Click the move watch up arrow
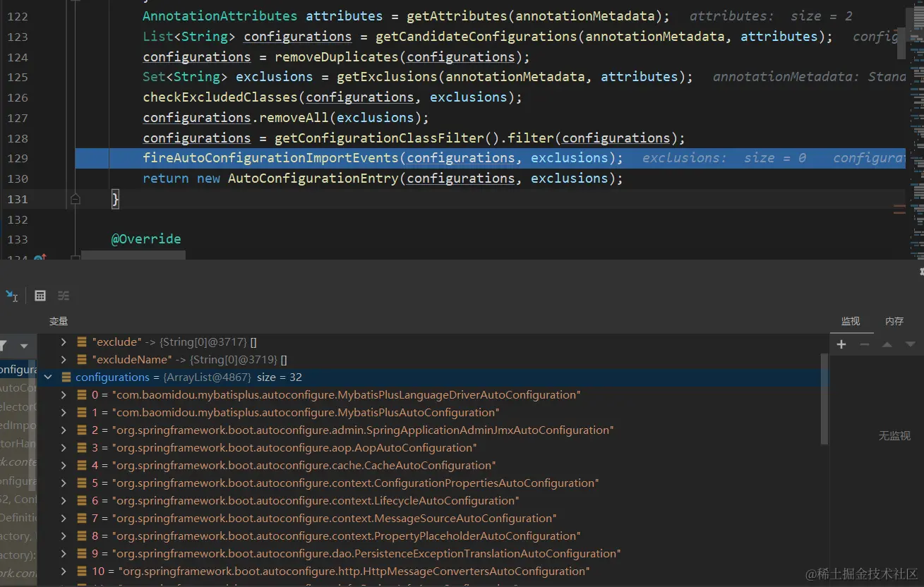The image size is (924, 587). (887, 344)
